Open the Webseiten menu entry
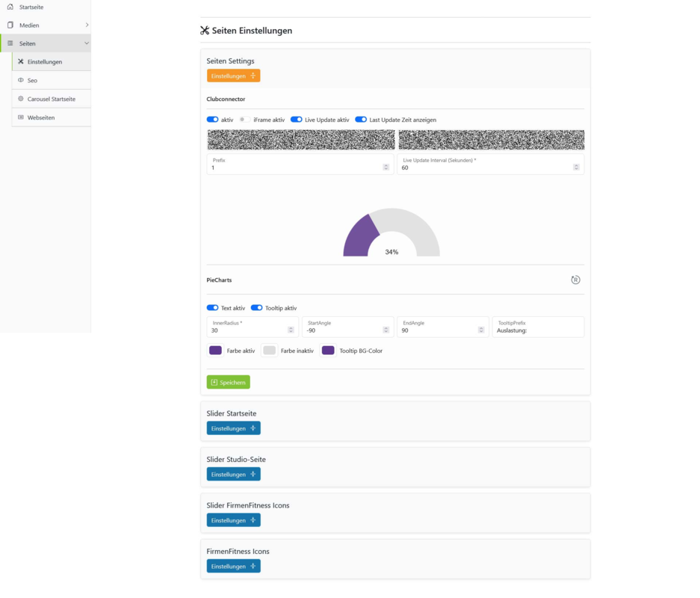This screenshot has height=598, width=700. tap(52, 117)
